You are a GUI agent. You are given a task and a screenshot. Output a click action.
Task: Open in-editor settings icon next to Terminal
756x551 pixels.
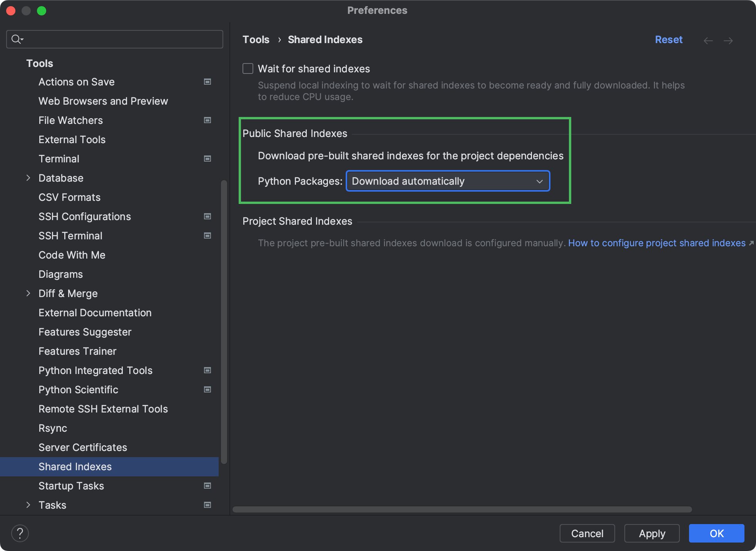click(x=207, y=159)
